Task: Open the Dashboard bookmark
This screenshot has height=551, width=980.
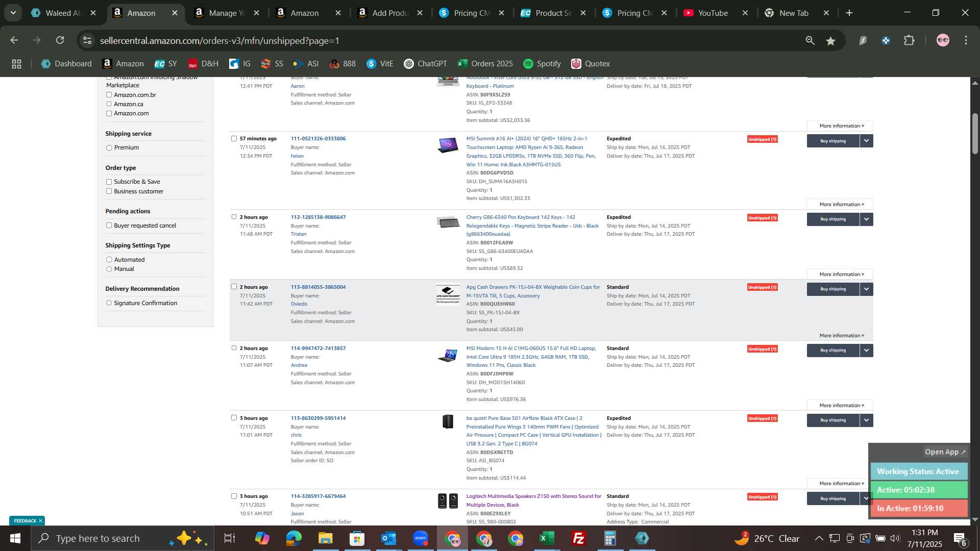Action: [66, 64]
